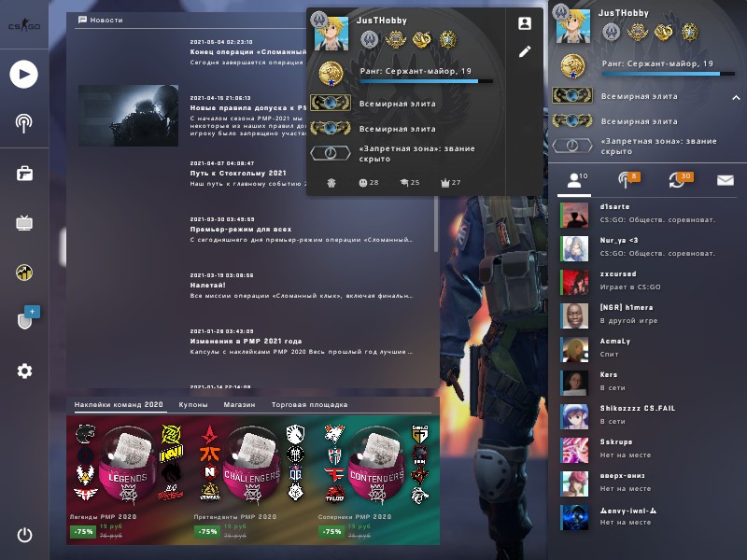Click the Новости header chat icon
Viewport: 747px width, 560px height.
pos(82,20)
